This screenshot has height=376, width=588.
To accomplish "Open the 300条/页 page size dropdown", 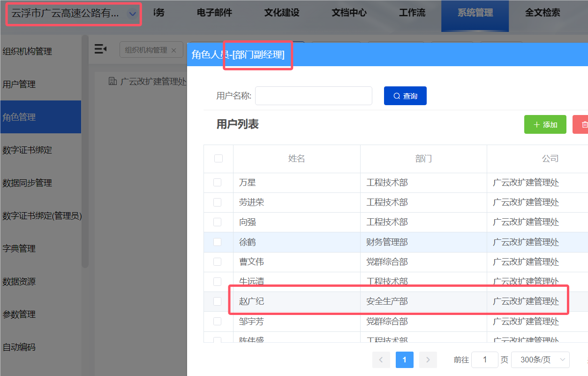I will 540,360.
